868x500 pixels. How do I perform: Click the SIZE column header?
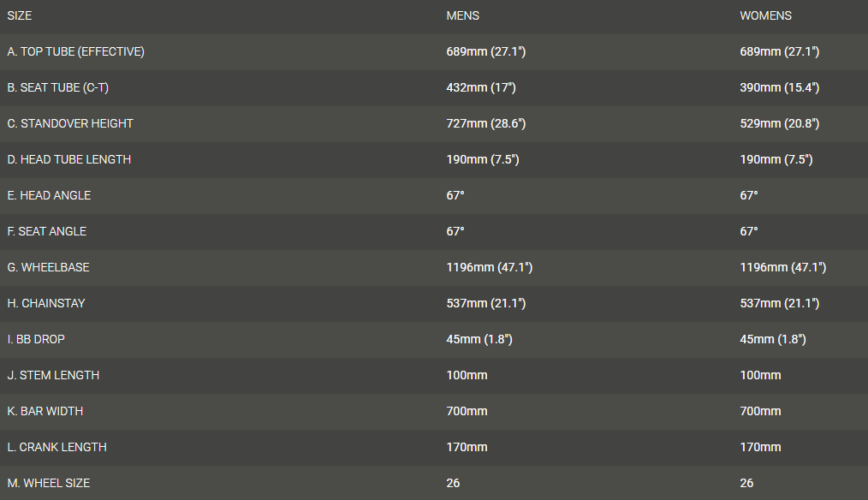[19, 15]
